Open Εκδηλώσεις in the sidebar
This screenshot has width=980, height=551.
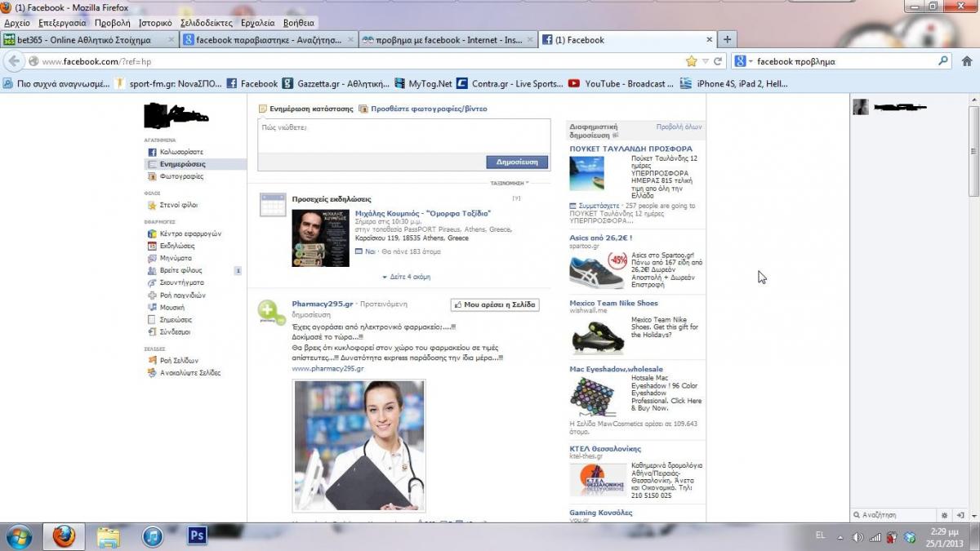pos(176,246)
